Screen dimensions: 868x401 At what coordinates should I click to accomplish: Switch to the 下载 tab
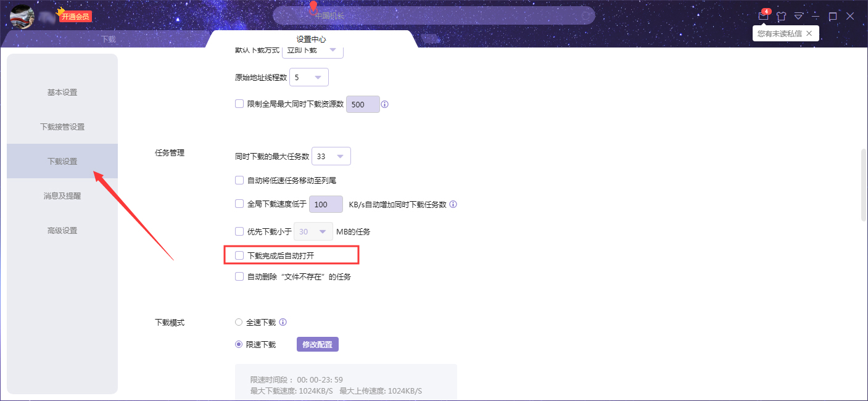[x=108, y=38]
